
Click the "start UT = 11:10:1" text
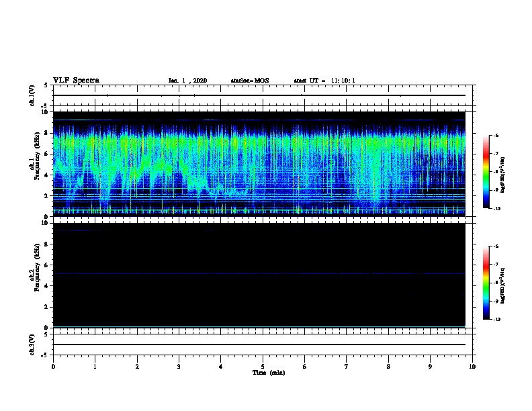click(324, 81)
